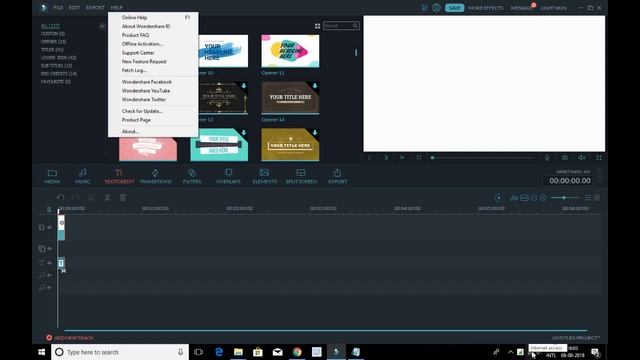
Task: Click the Export icon in the toolbar
Action: [338, 176]
